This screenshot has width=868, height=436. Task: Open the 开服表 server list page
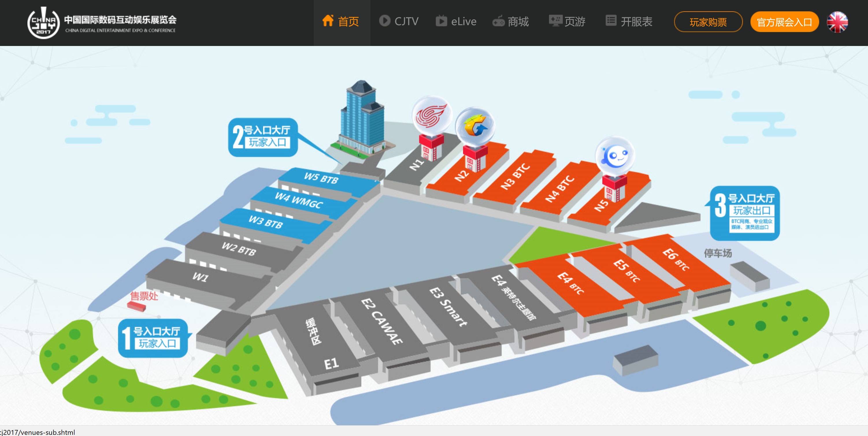[x=629, y=22]
